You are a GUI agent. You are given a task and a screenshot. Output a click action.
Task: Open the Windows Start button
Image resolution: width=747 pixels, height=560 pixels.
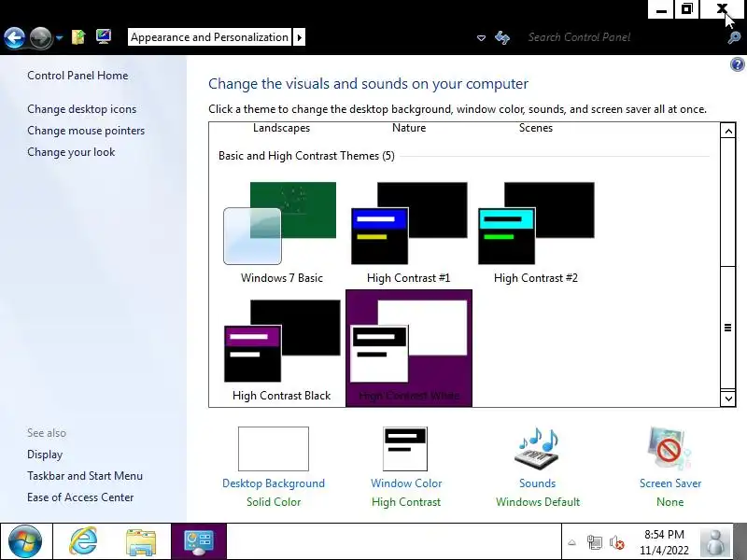tap(25, 541)
